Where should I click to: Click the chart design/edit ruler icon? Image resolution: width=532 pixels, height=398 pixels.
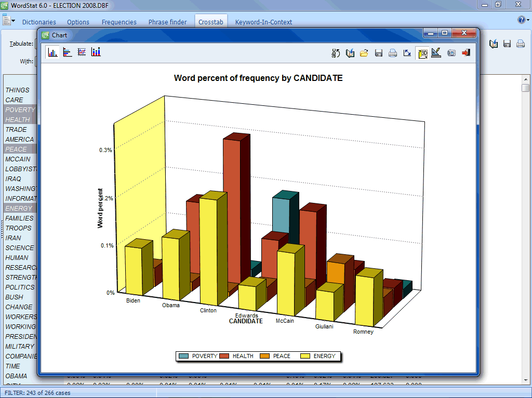coord(436,53)
